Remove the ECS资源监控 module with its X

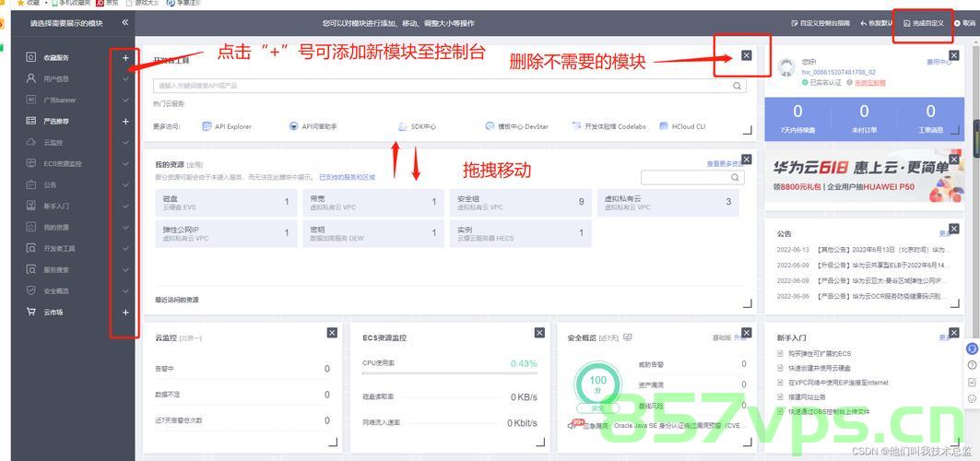tap(540, 333)
